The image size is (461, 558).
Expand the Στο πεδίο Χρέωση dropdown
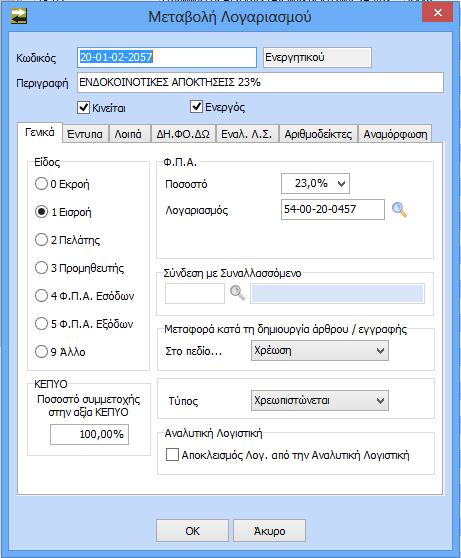point(320,351)
